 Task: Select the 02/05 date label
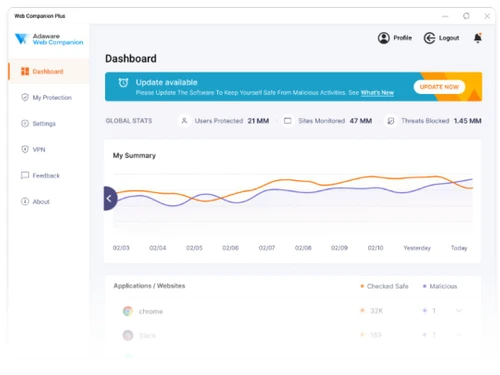click(194, 248)
